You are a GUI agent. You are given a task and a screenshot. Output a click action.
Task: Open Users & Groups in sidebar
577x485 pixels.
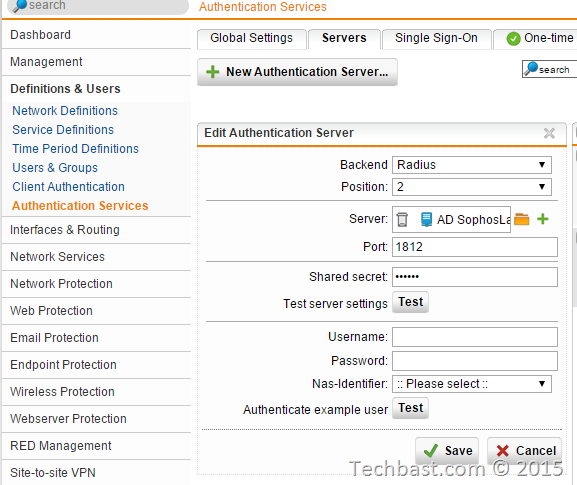[55, 168]
